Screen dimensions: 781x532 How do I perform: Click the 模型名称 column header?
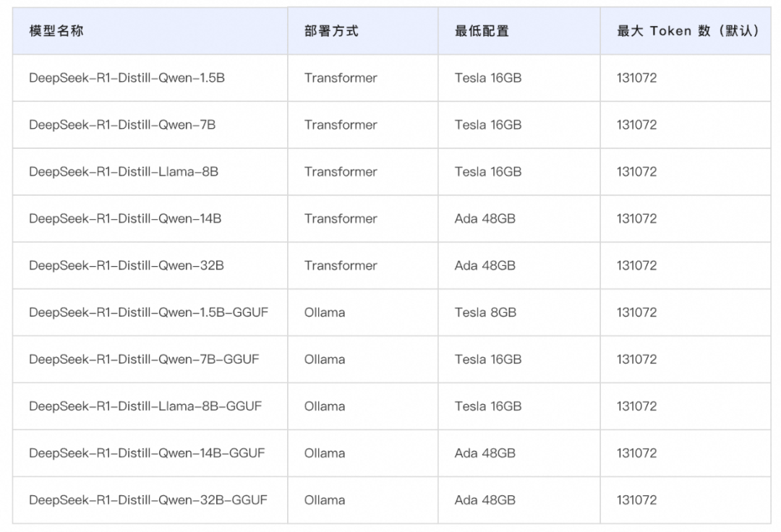click(56, 31)
